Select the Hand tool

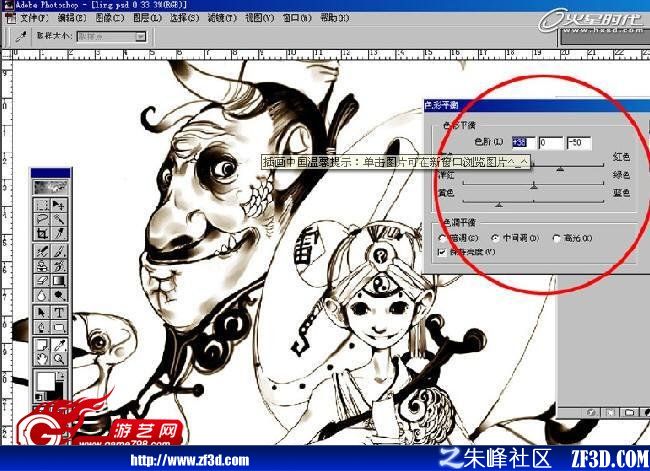(41, 359)
